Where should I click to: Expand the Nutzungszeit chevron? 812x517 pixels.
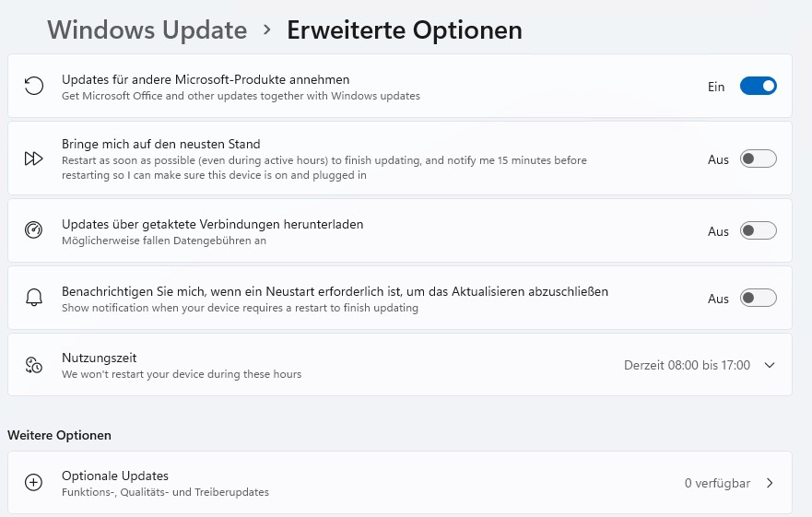pyautogui.click(x=770, y=365)
